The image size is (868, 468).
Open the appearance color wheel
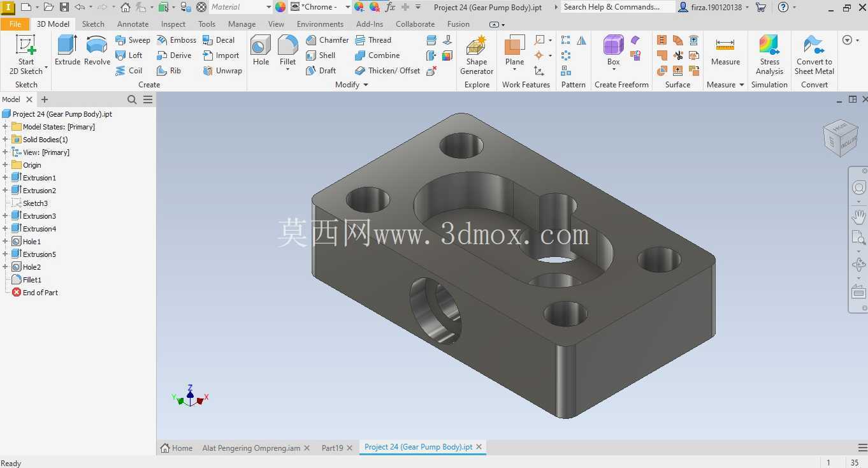click(280, 7)
